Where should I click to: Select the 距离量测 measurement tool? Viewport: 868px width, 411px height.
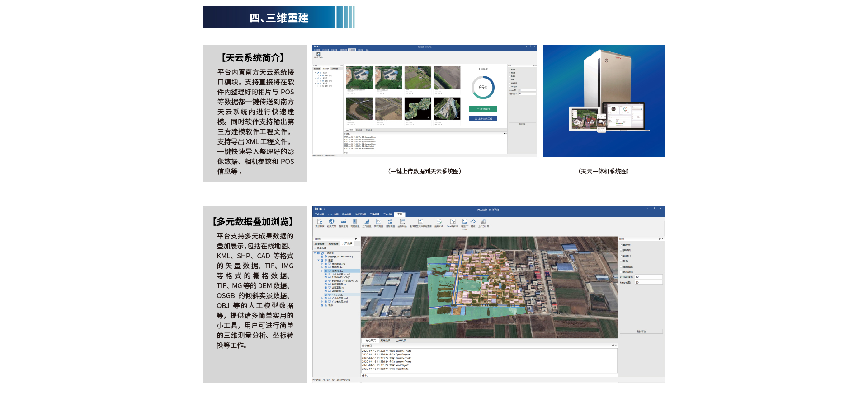343,222
